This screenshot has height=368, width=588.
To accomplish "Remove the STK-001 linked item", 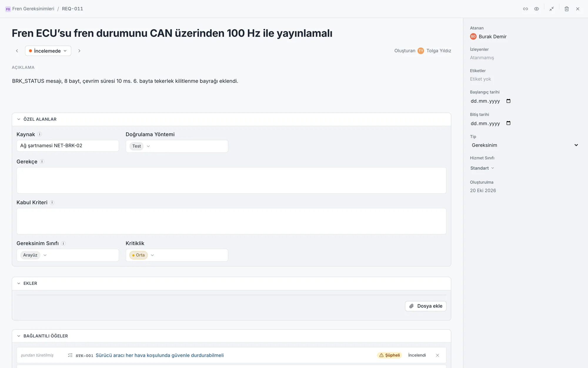I will pos(437,355).
